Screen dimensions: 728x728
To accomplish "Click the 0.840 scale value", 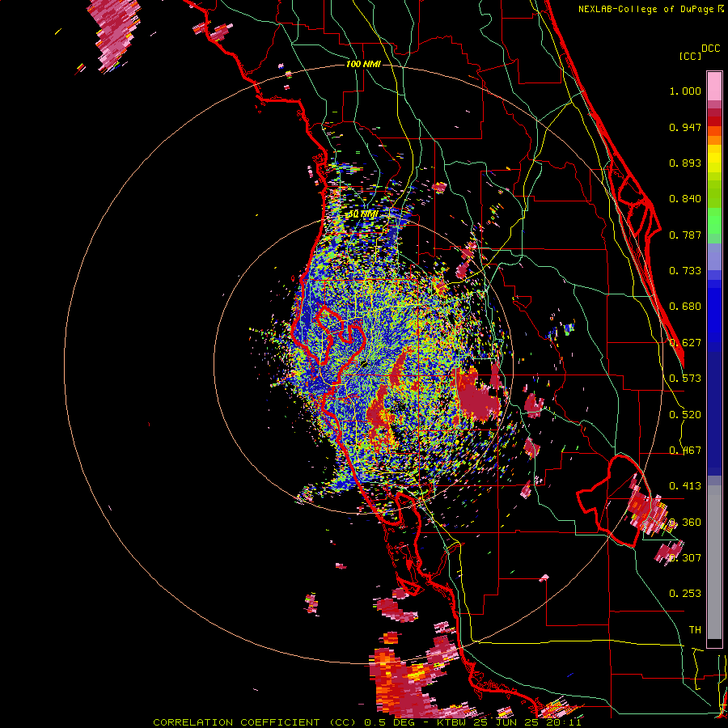I will pos(685,199).
